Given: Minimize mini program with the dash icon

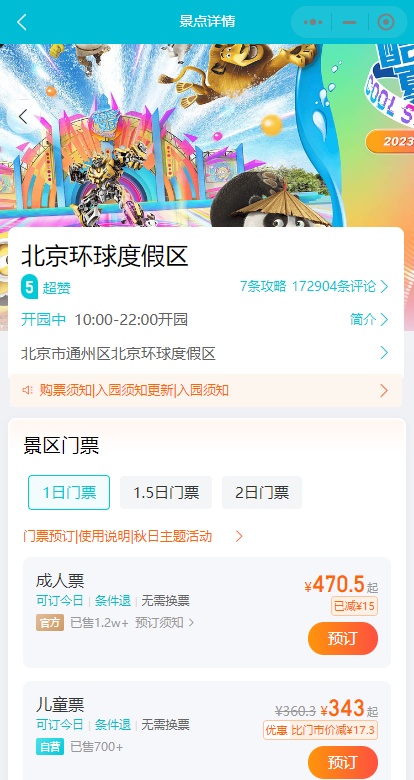Looking at the screenshot, I should click(x=350, y=22).
